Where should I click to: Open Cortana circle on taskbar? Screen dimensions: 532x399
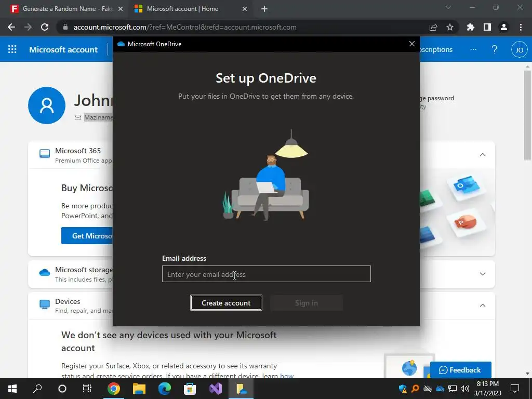click(x=62, y=389)
